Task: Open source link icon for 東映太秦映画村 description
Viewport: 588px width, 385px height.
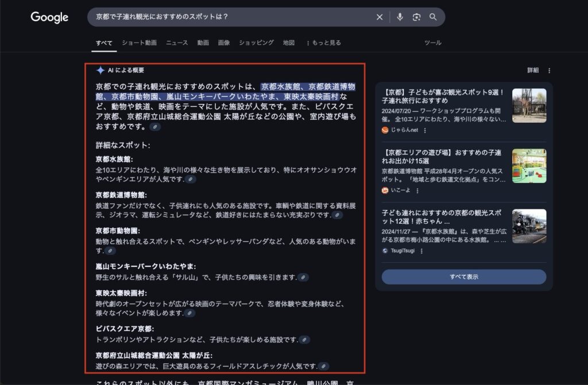Action: (x=189, y=313)
